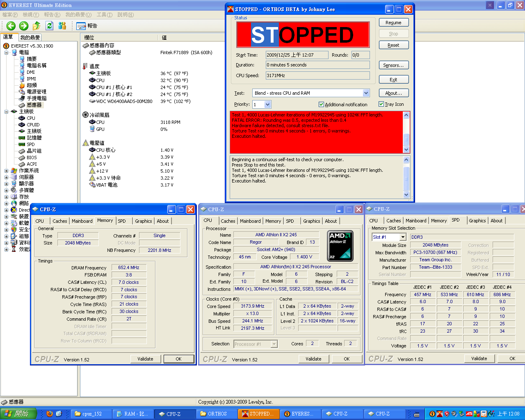The width and height of the screenshot is (525, 420).
Task: Open the Report (報告) toolbar button
Action: (x=87, y=26)
